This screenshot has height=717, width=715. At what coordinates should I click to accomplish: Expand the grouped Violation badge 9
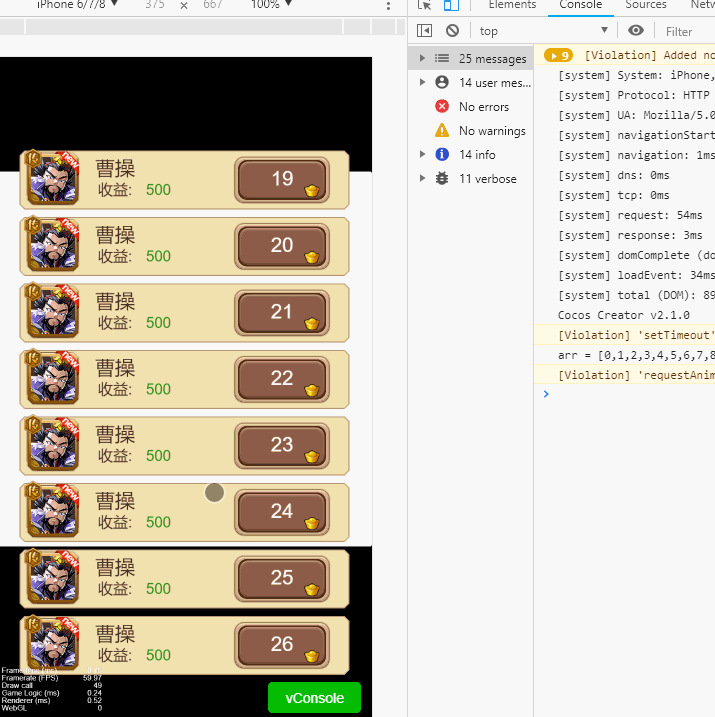tap(558, 56)
